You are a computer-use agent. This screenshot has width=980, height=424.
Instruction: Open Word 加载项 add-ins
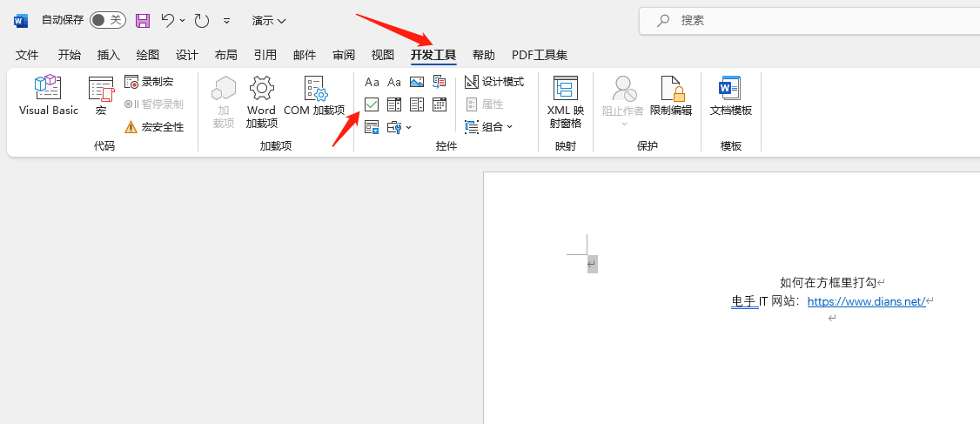[x=261, y=101]
